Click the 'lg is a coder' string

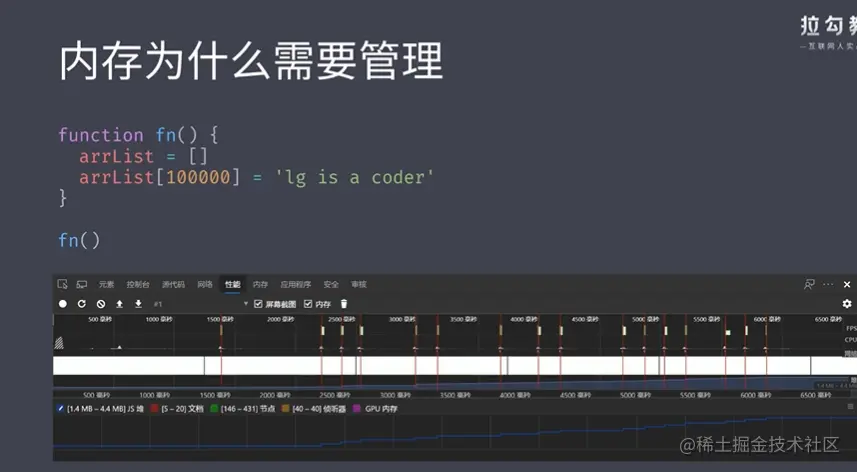coord(354,178)
